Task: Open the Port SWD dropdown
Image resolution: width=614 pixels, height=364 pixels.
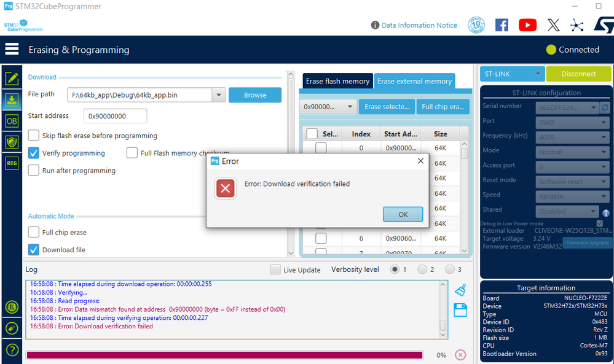Action: coord(572,122)
